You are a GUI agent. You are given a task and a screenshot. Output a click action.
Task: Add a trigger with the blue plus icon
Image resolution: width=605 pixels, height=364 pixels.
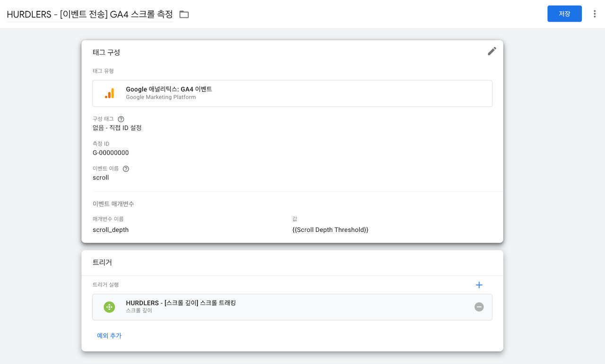point(479,285)
